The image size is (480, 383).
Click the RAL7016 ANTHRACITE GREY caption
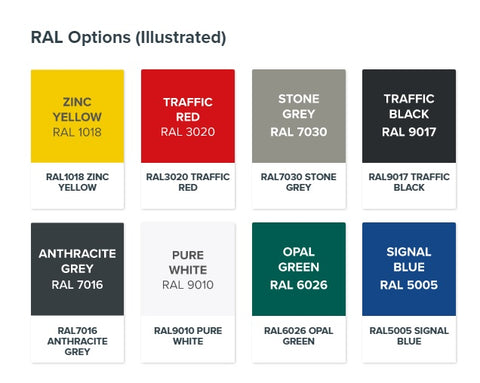click(77, 341)
